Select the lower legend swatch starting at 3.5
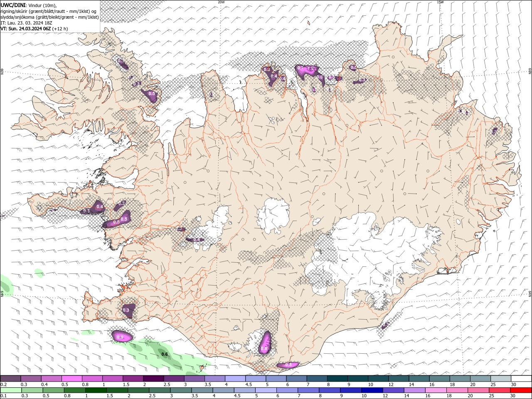The height and width of the screenshot is (399, 532). tap(202, 390)
